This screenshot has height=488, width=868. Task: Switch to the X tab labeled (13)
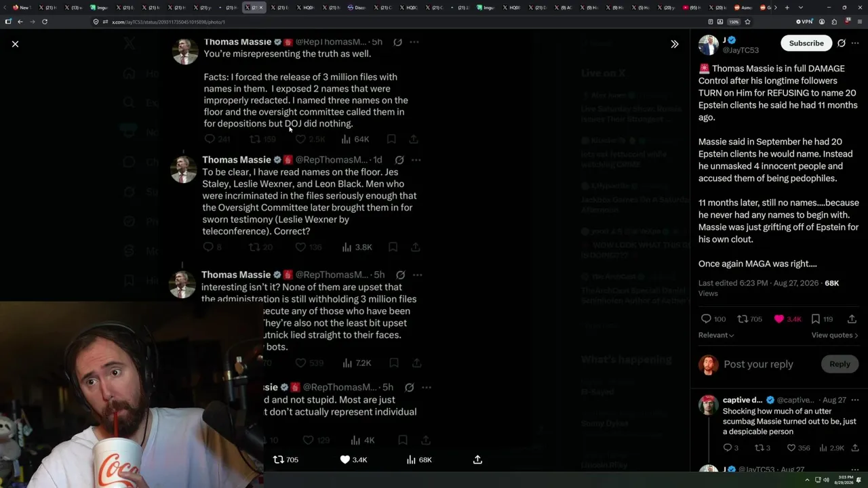pos(73,7)
